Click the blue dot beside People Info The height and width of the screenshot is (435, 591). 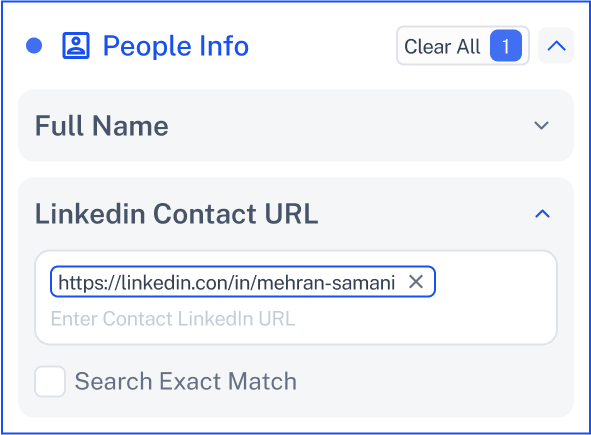pos(34,46)
